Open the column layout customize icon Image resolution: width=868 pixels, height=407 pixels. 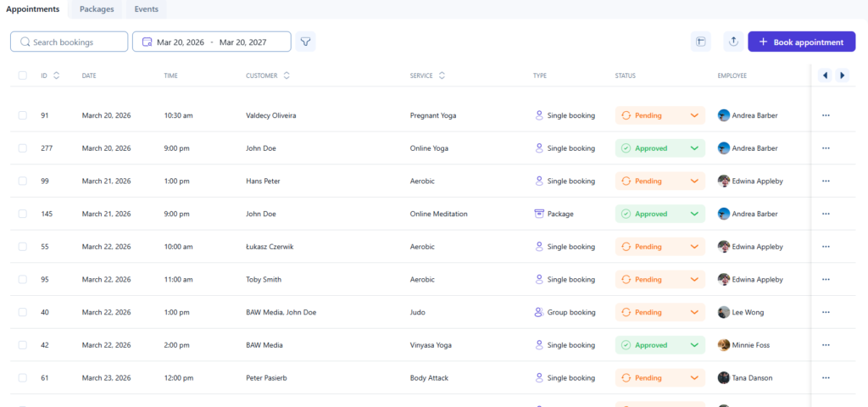tap(701, 42)
